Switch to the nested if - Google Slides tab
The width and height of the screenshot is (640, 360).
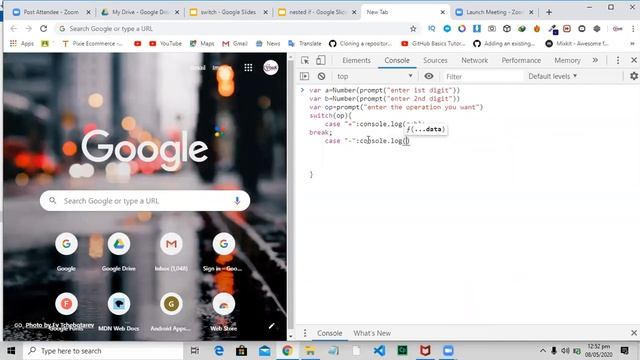coord(317,12)
